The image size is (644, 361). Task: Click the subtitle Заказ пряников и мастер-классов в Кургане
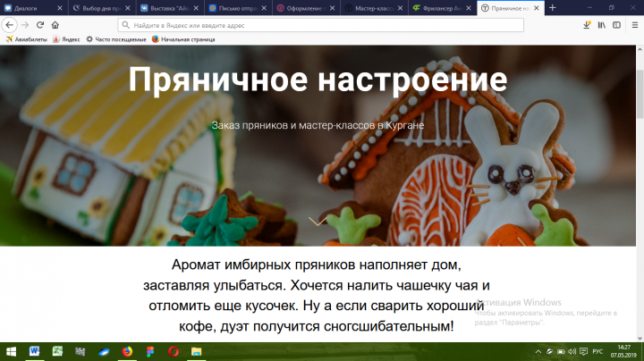click(x=318, y=125)
